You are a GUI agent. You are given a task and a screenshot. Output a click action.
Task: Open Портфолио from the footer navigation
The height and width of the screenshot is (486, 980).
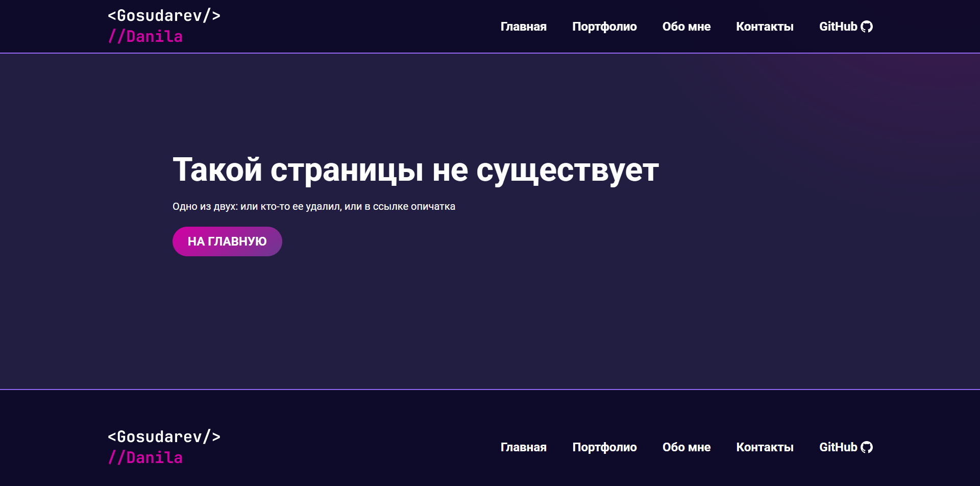605,447
